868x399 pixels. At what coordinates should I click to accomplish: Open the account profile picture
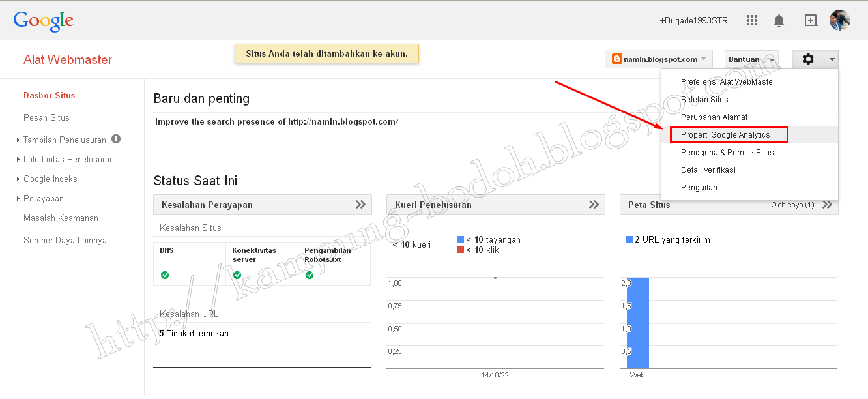click(x=840, y=20)
